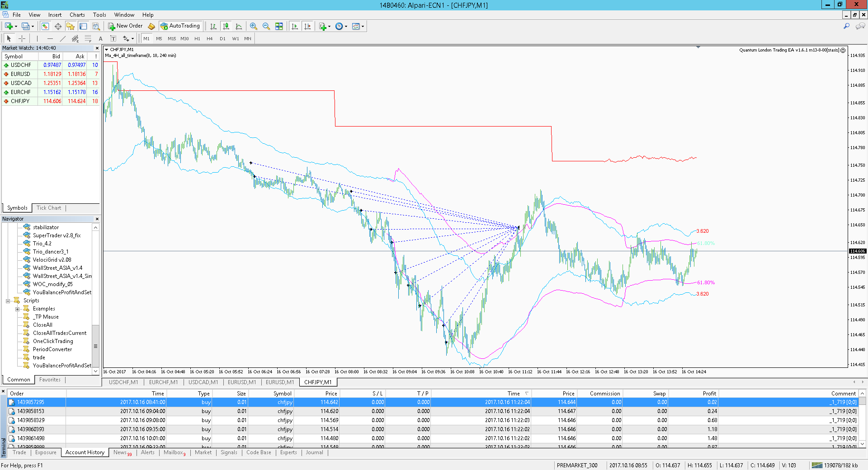
Task: Tile chart windows icon
Action: (x=279, y=26)
